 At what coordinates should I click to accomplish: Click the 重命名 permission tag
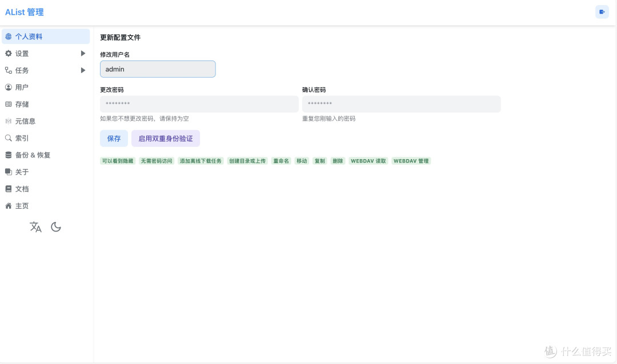(281, 161)
